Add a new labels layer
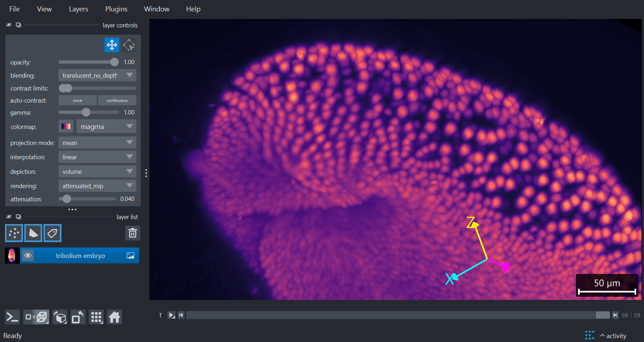This screenshot has height=342, width=644. 52,233
